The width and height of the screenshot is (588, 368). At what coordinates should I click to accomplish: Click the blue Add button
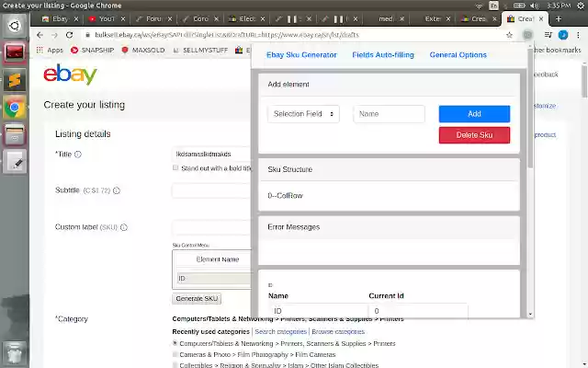(x=474, y=114)
